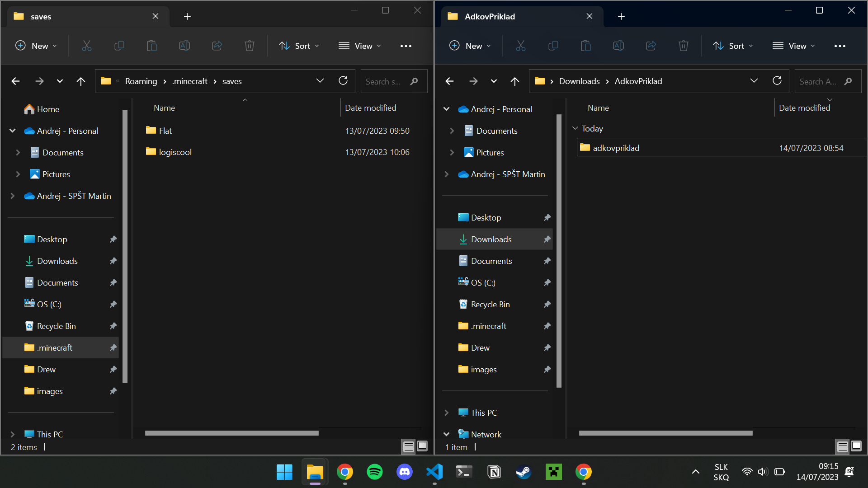Go up one level in AdkovPriklad window
Image resolution: width=868 pixels, height=488 pixels.
pyautogui.click(x=514, y=81)
